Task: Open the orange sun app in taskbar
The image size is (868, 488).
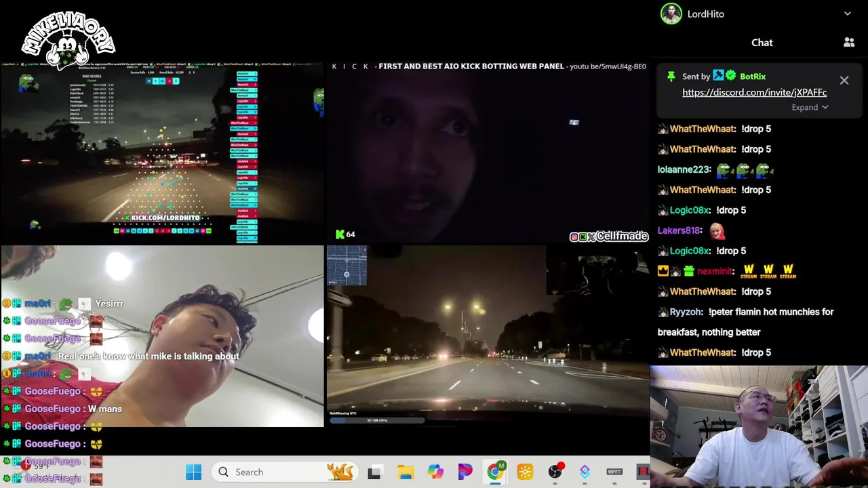Action: [525, 472]
